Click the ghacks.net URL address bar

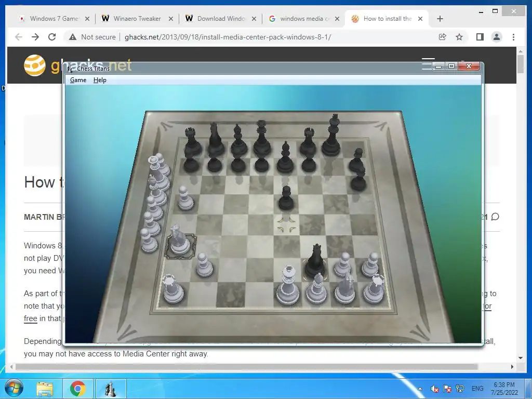[x=228, y=37]
